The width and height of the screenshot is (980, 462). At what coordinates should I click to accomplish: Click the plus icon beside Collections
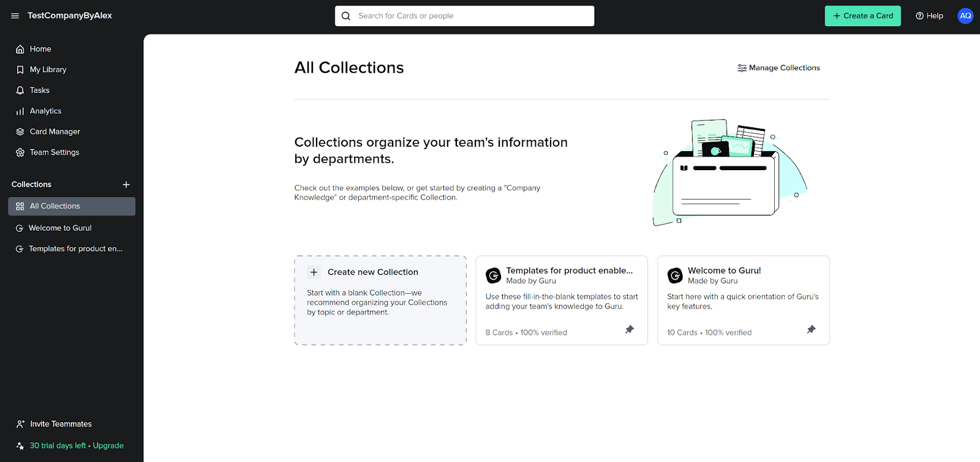pyautogui.click(x=126, y=185)
